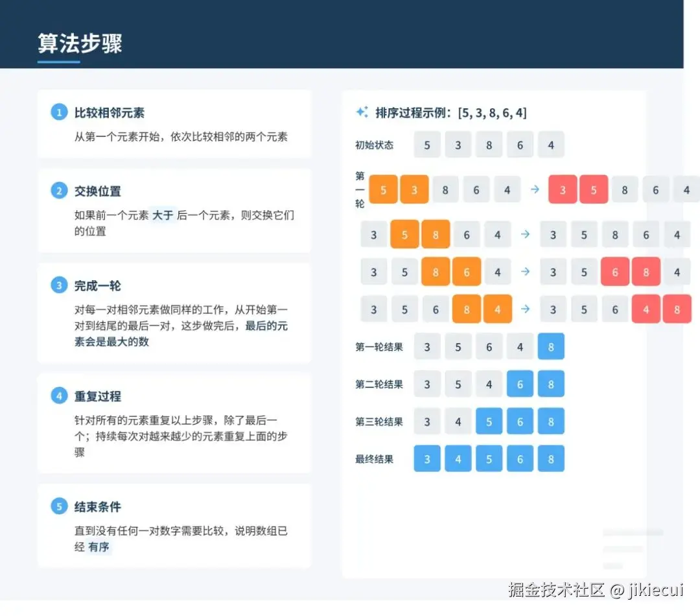
Task: Click the arrow between the first-round swap rows
Action: click(534, 189)
